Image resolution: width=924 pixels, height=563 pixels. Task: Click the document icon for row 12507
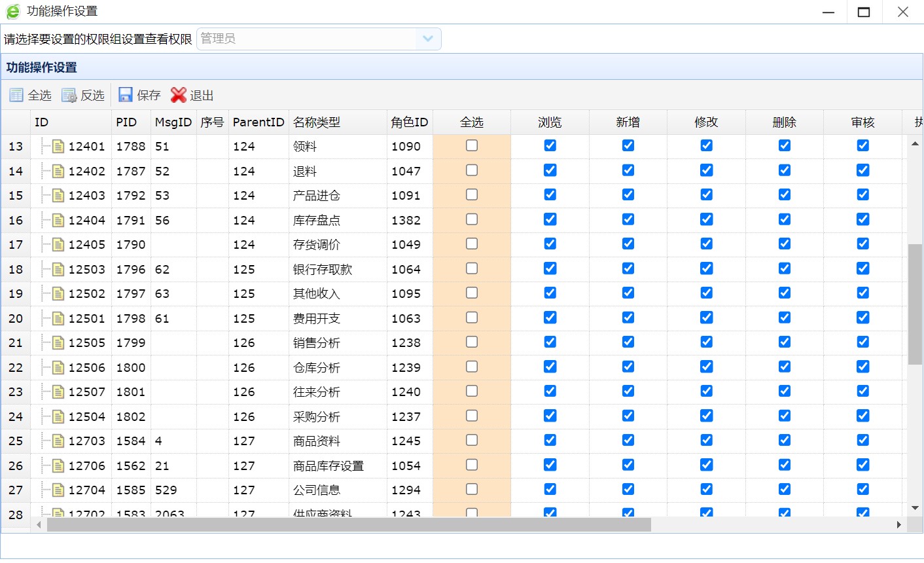point(58,391)
